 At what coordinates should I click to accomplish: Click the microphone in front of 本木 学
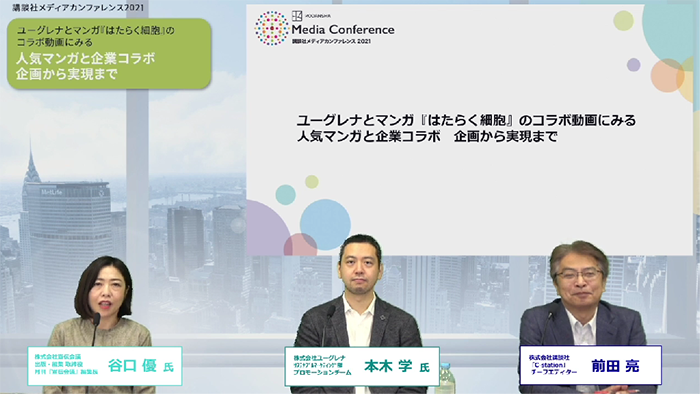[329, 325]
